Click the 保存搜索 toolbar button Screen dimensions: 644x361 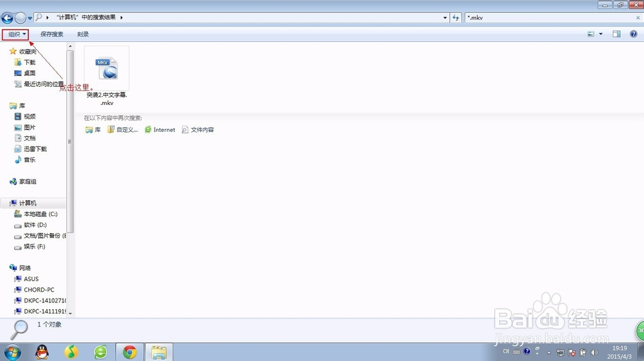coord(52,34)
